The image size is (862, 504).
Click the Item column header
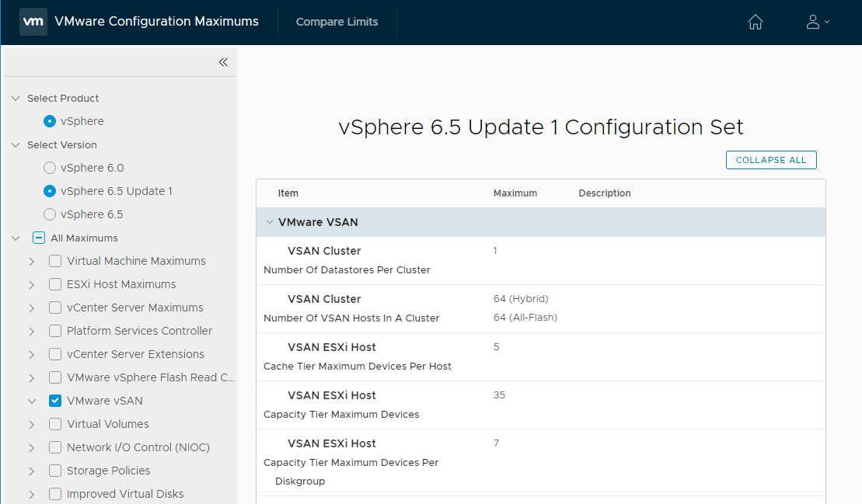[x=288, y=193]
